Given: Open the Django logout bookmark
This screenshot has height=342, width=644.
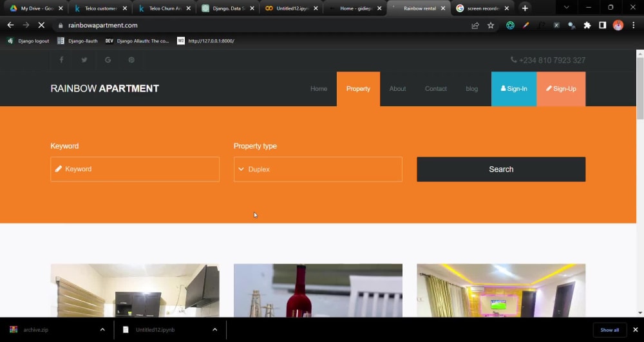Looking at the screenshot, I should coord(28,41).
